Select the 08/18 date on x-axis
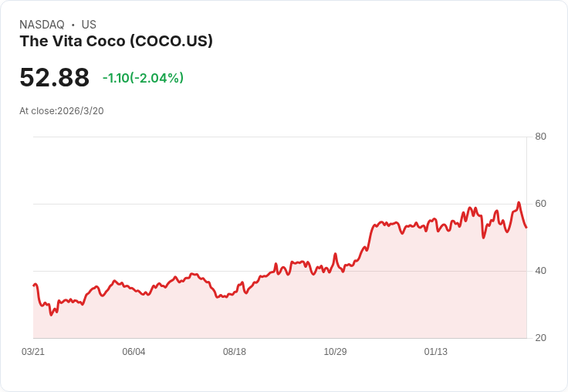568x392 pixels. coord(235,351)
